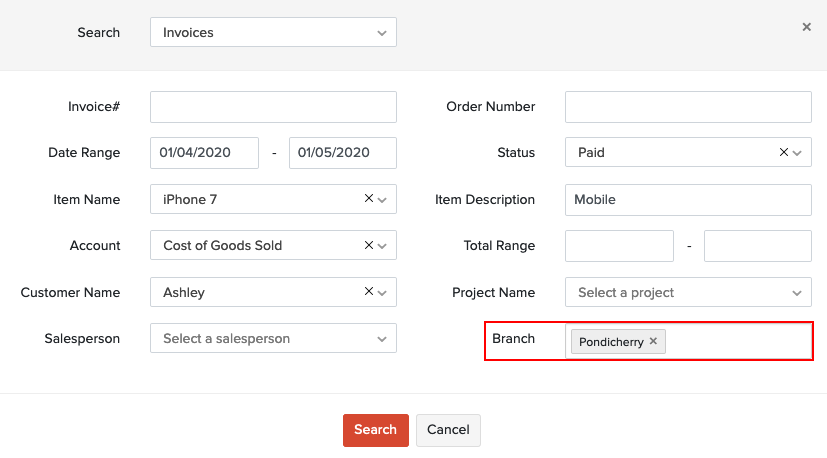Expand the Account dropdown arrow
Viewport: 827px width, 458px height.
383,246
